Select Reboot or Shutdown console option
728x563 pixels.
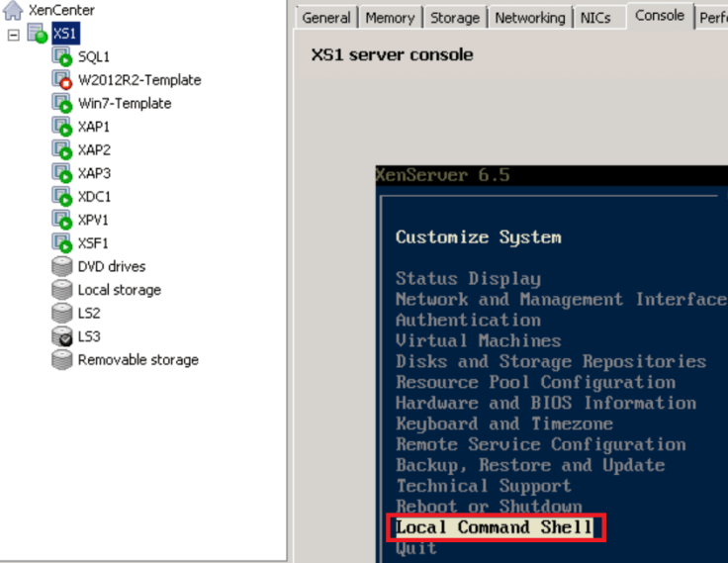click(x=489, y=507)
